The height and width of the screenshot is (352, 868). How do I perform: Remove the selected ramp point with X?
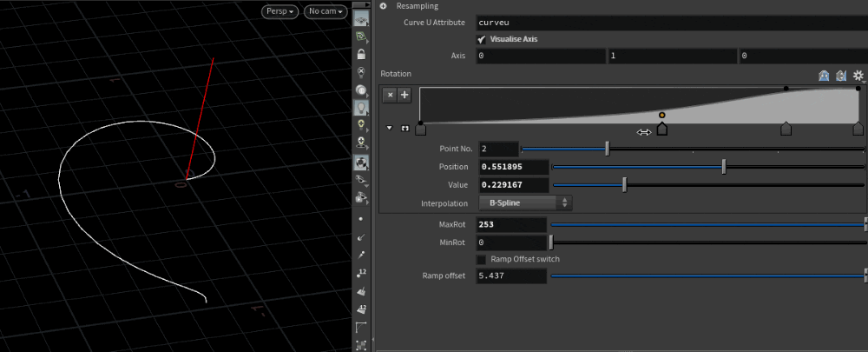tap(391, 95)
